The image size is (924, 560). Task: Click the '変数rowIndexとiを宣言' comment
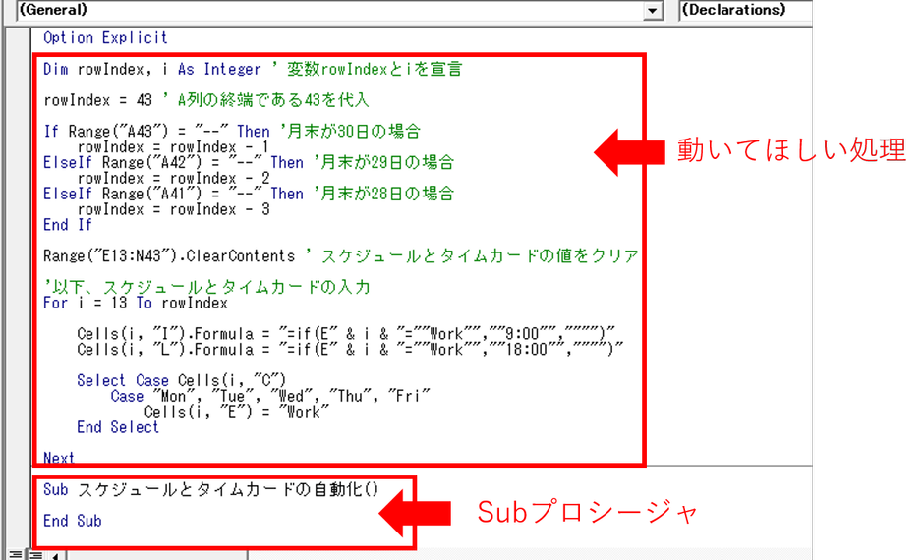click(x=368, y=70)
